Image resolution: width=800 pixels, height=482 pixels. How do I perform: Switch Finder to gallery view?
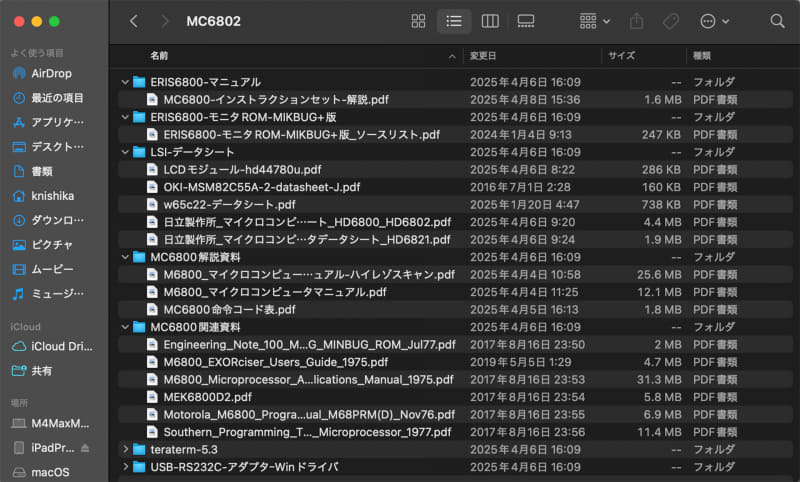point(526,21)
